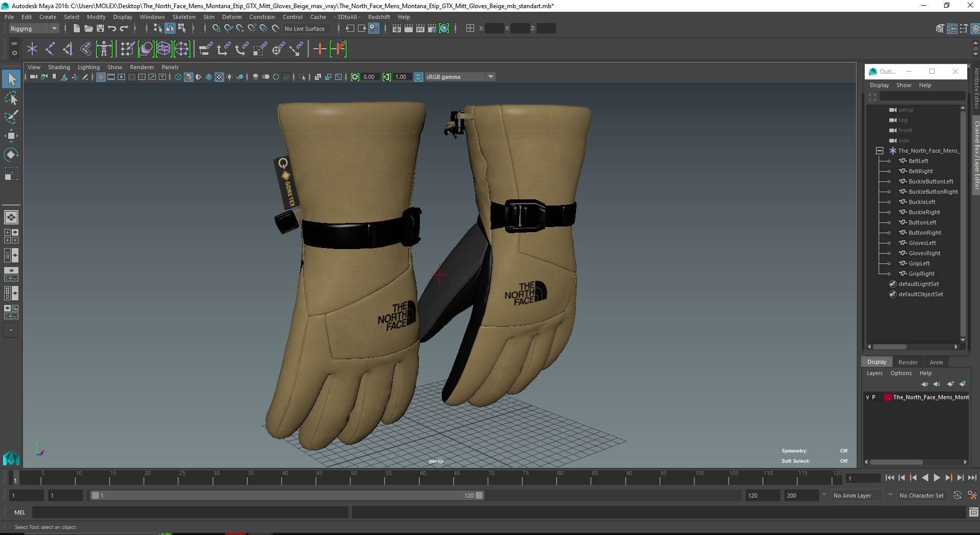This screenshot has height=535, width=980.
Task: Switch to the Render layers tab
Action: [x=908, y=362]
